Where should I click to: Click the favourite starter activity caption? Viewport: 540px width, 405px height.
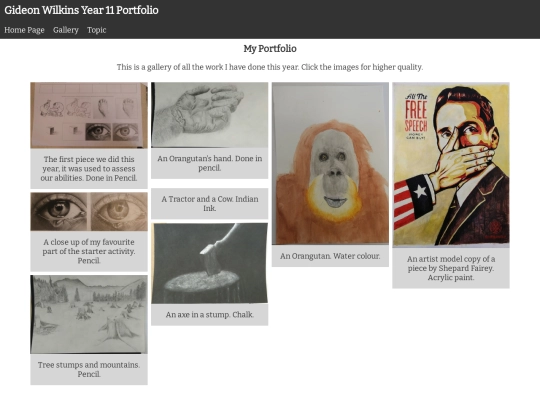tap(89, 251)
